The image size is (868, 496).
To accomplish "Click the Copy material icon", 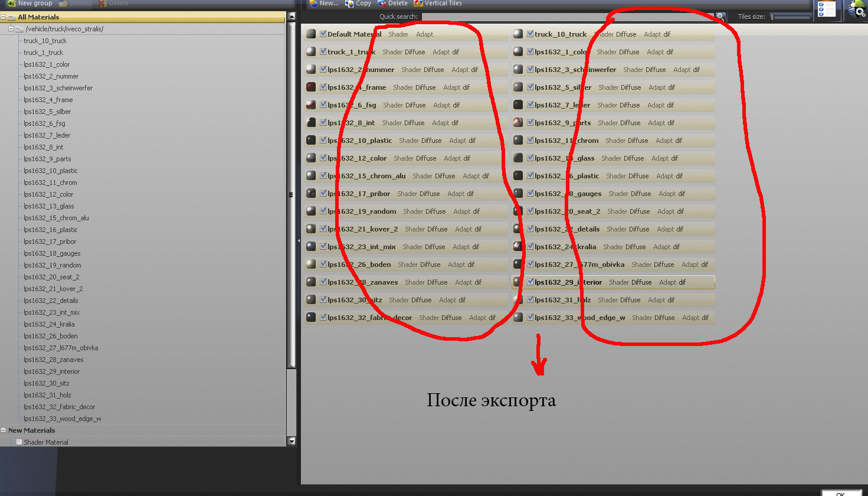I will (349, 4).
